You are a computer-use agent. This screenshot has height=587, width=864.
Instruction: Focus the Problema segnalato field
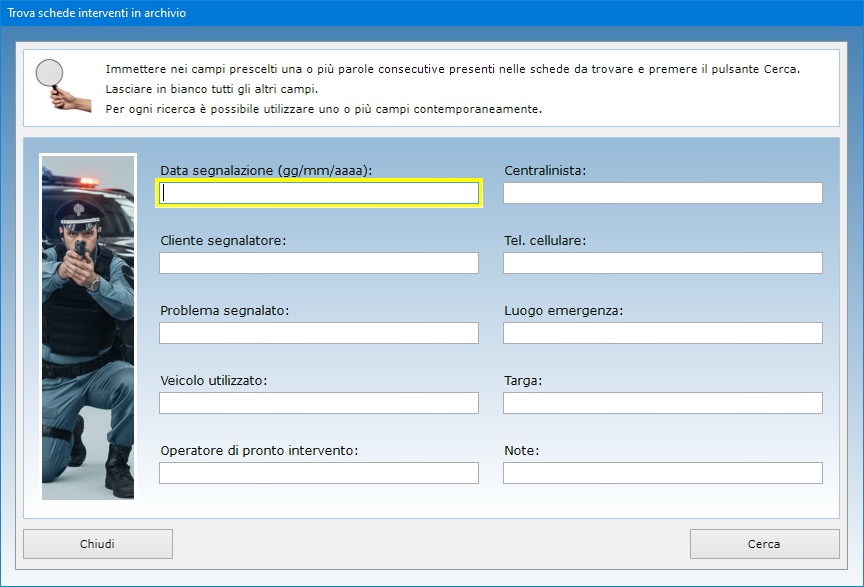(319, 333)
